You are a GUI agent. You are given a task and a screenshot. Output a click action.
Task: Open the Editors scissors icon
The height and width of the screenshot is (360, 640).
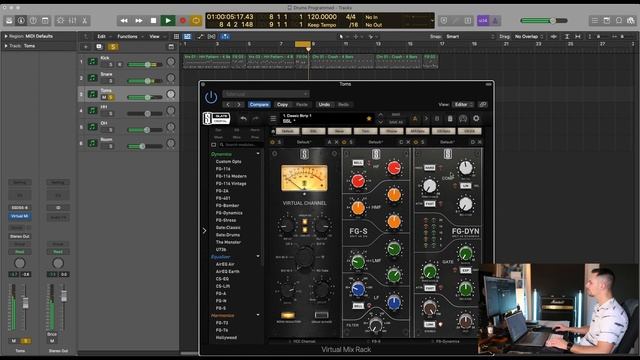click(x=84, y=20)
